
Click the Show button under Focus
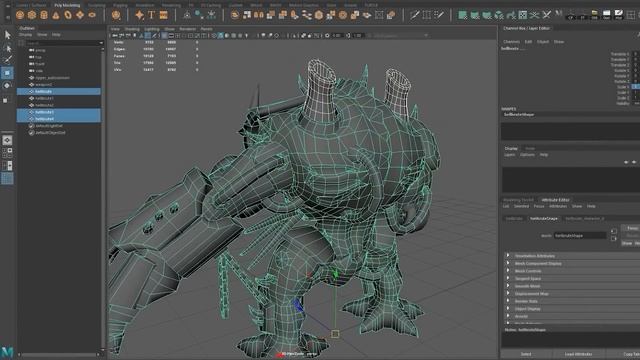coord(627,243)
